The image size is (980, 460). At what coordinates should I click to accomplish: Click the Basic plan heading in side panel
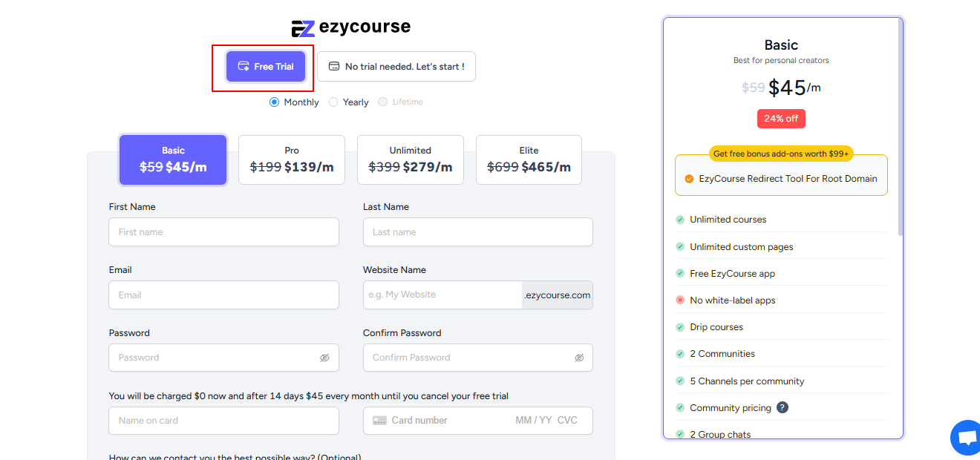tap(781, 45)
